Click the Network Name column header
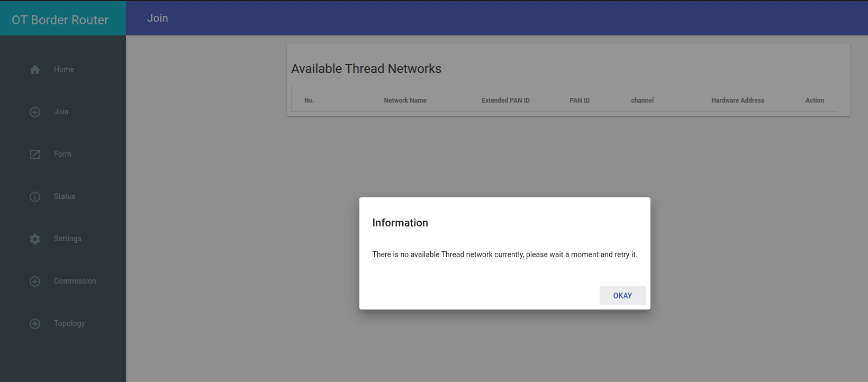Viewport: 868px width, 382px height. [405, 101]
